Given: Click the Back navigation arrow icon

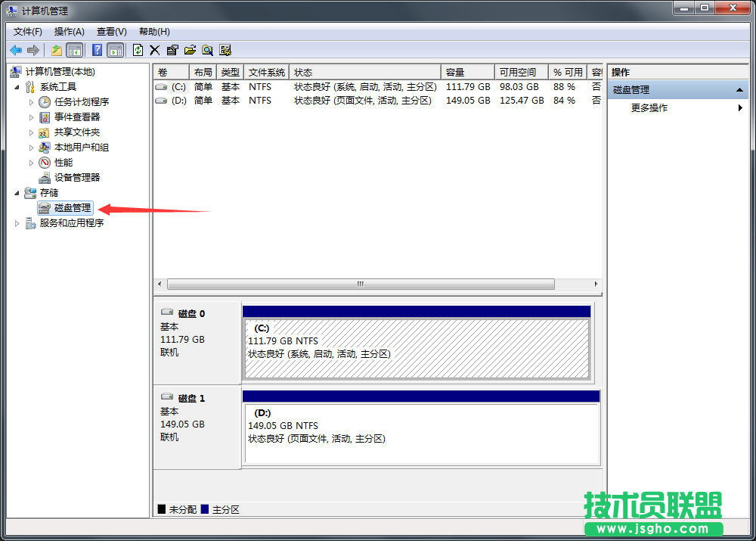Looking at the screenshot, I should point(15,50).
